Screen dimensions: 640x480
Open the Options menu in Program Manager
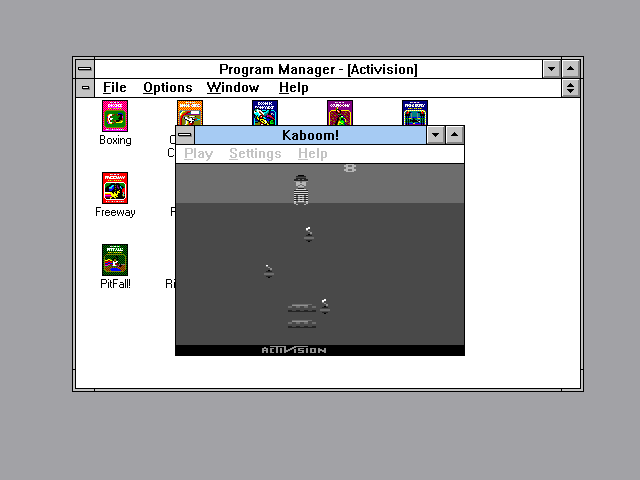point(168,87)
